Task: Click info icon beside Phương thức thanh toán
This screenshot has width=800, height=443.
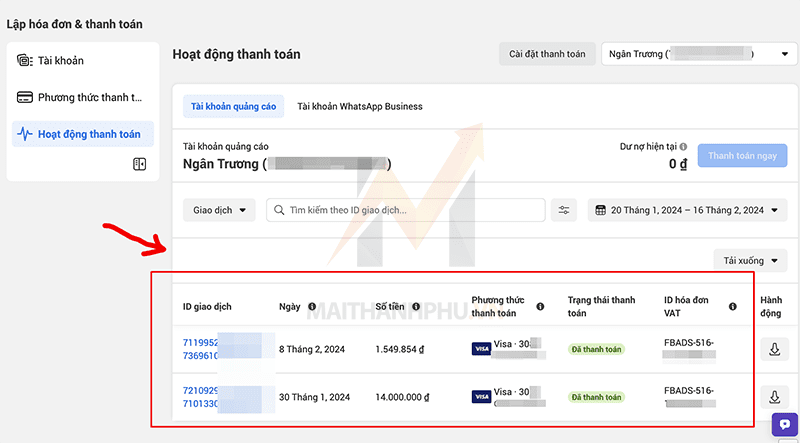Action: pos(540,307)
